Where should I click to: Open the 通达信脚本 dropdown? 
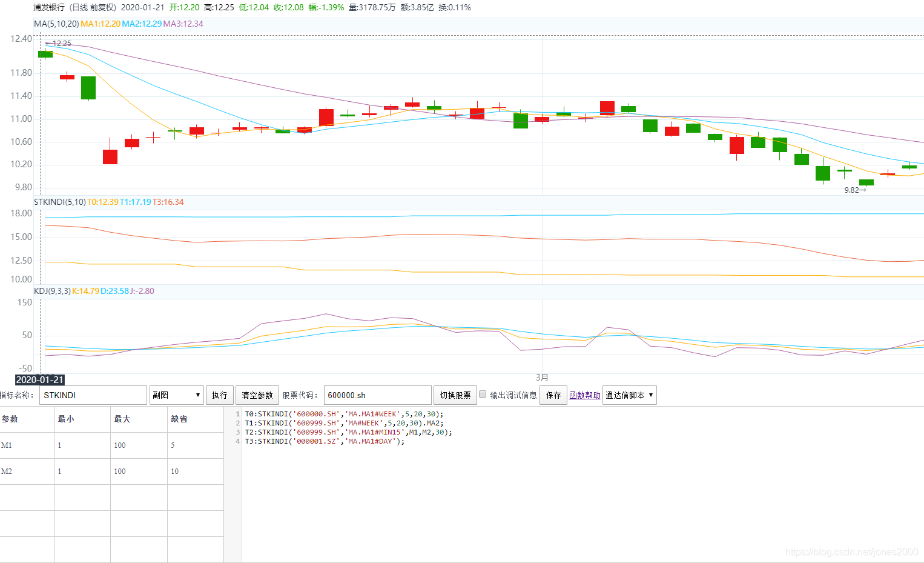click(630, 395)
